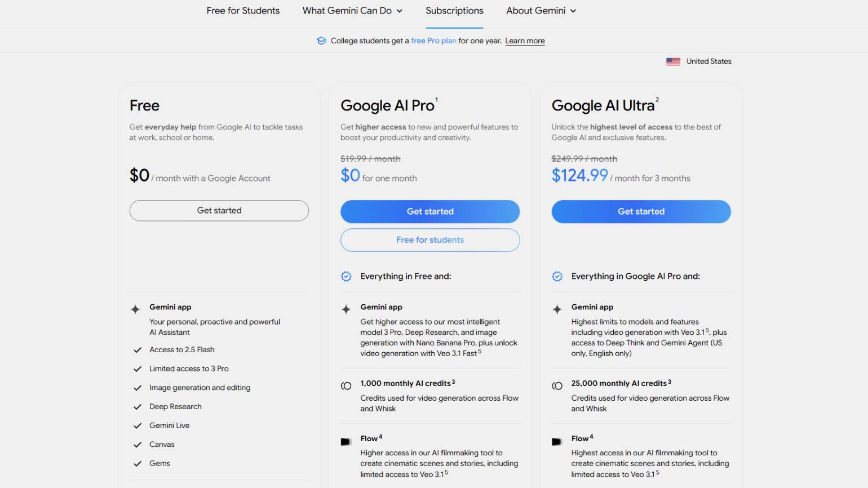Click the Learn more link in banner
The height and width of the screenshot is (488, 868).
pyautogui.click(x=525, y=41)
